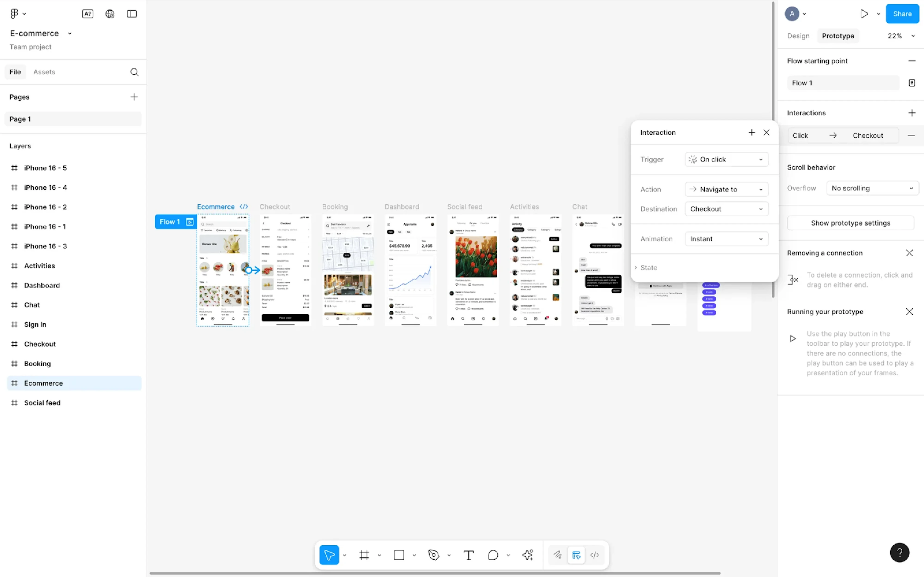The height and width of the screenshot is (577, 924).
Task: Open the Assets tab
Action: 44,72
